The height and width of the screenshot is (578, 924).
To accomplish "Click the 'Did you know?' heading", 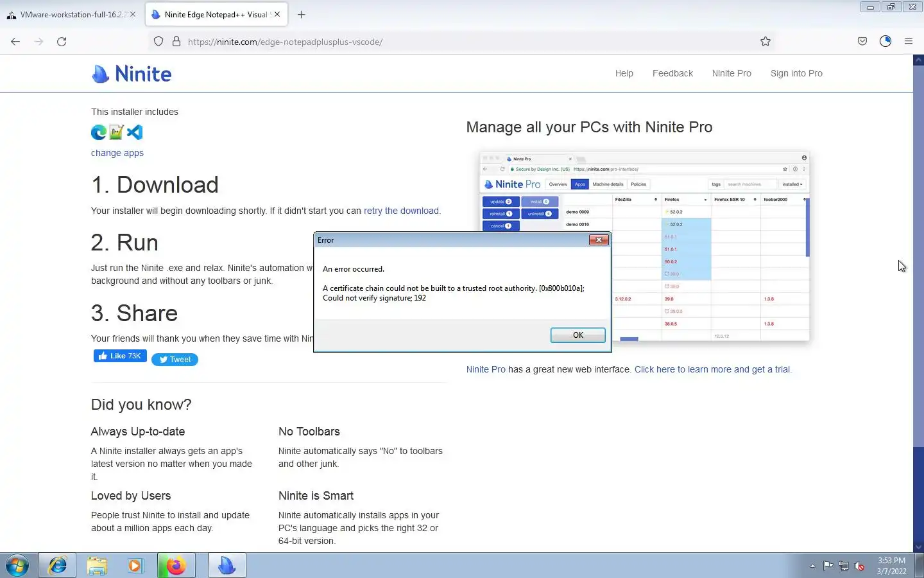I will pos(141,405).
